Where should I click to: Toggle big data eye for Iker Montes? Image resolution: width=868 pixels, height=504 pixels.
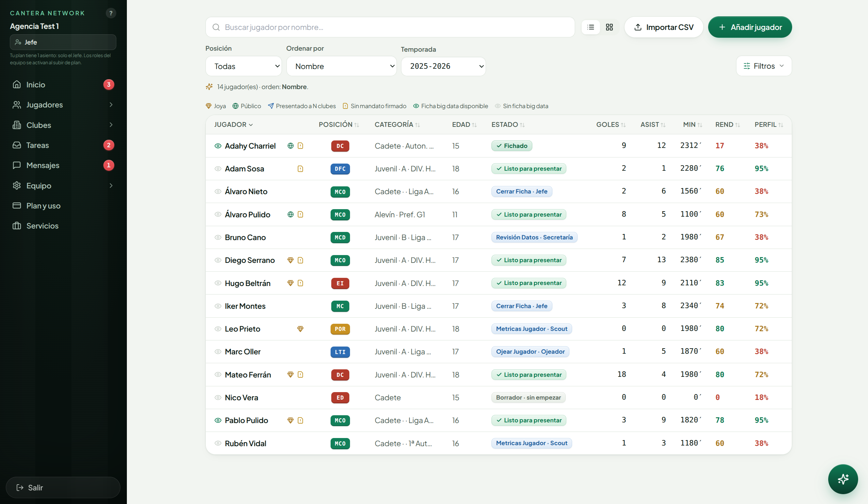(218, 306)
